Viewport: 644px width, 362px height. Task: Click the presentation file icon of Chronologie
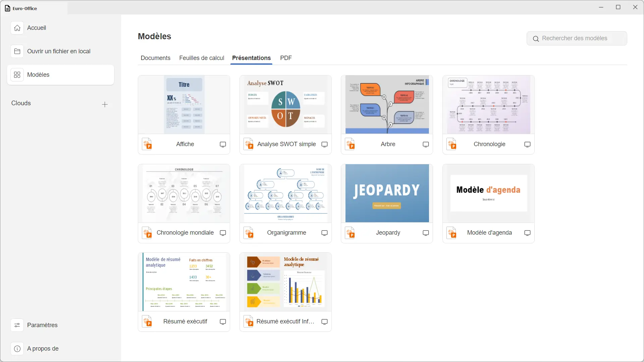coord(451,144)
